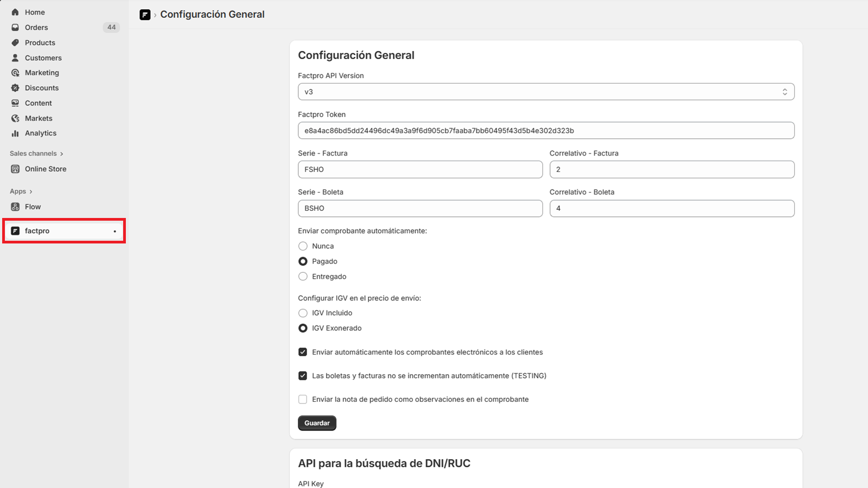Click the Flow app icon
Viewport: 868px width, 488px height.
[x=15, y=207]
